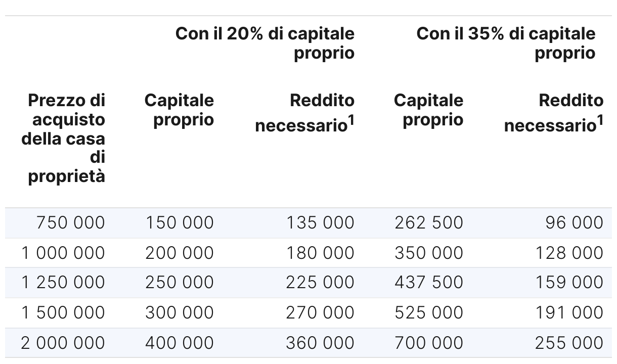Click the 437 500 capitale proprio cell
This screenshot has height=364, width=617.
(x=429, y=282)
